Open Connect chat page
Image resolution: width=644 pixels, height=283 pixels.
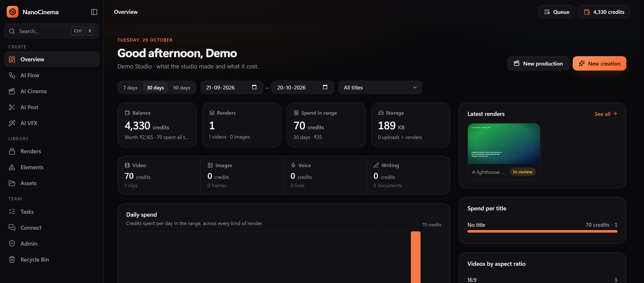(x=52, y=227)
